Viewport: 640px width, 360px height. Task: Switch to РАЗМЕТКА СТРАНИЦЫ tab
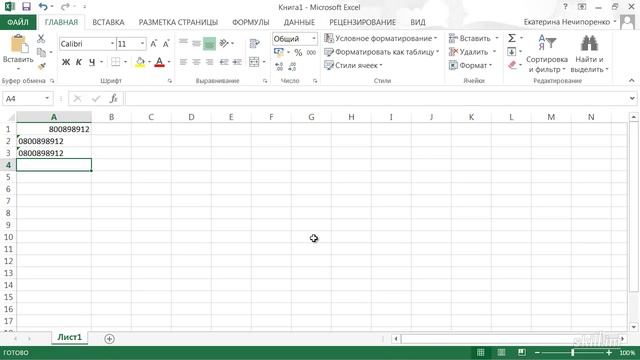178,22
